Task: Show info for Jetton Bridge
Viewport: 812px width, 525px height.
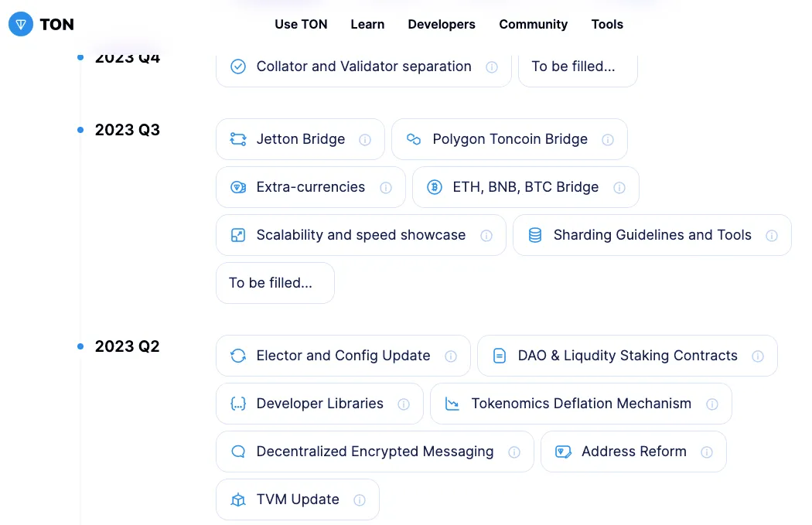Action: tap(365, 140)
